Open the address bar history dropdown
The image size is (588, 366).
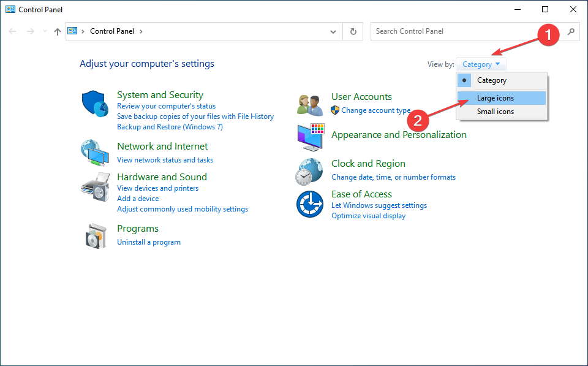coord(333,31)
